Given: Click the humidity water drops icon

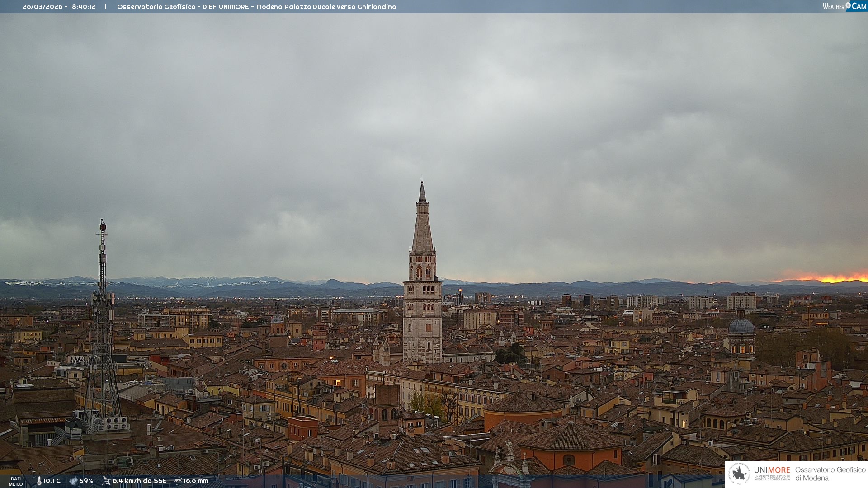Looking at the screenshot, I should click(73, 481).
